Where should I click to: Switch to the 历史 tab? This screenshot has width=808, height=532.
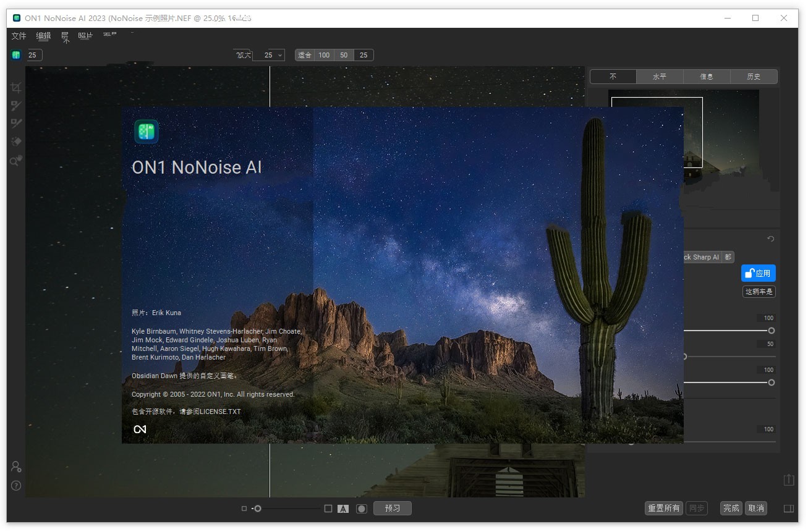tap(754, 77)
